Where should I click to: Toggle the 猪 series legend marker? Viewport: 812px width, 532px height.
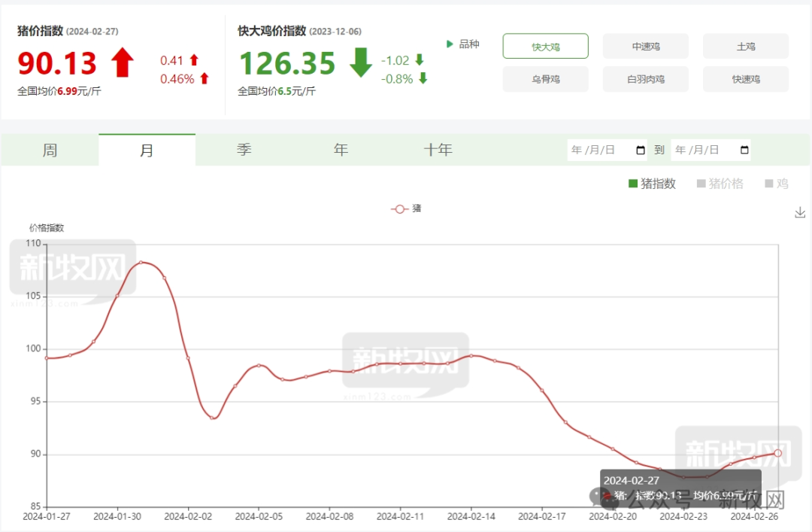pyautogui.click(x=400, y=208)
